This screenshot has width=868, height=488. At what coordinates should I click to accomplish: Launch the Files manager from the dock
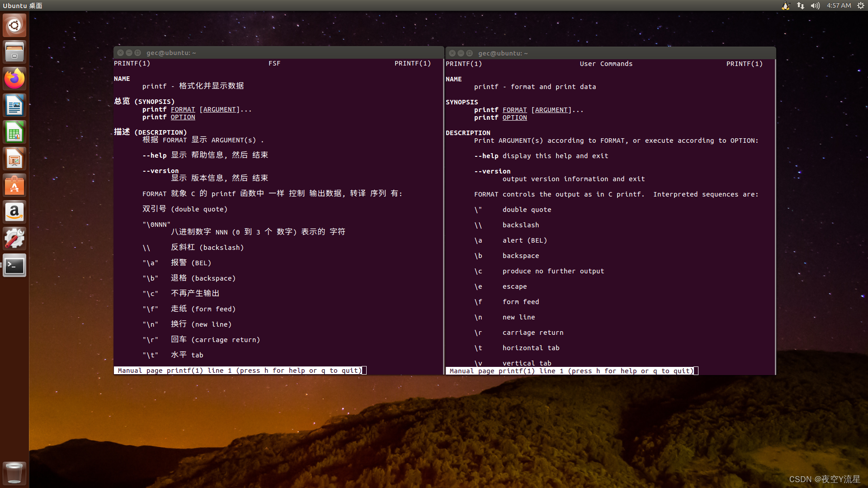coord(14,52)
